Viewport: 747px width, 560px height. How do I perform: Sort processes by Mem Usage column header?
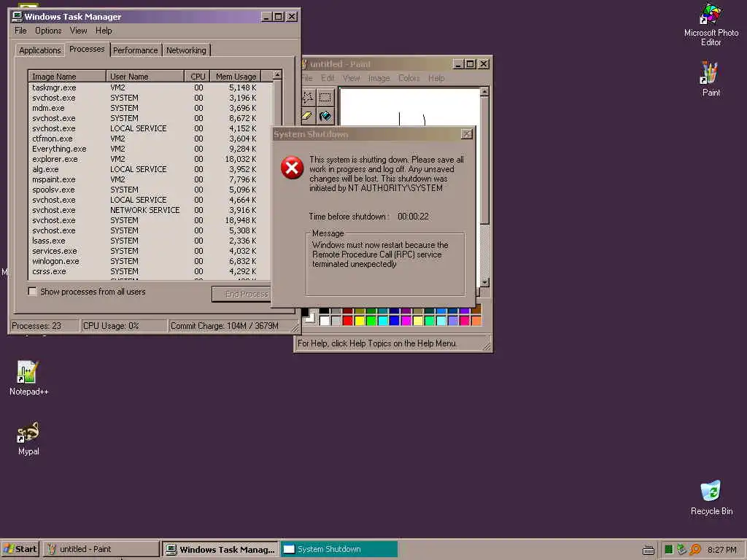pos(236,76)
